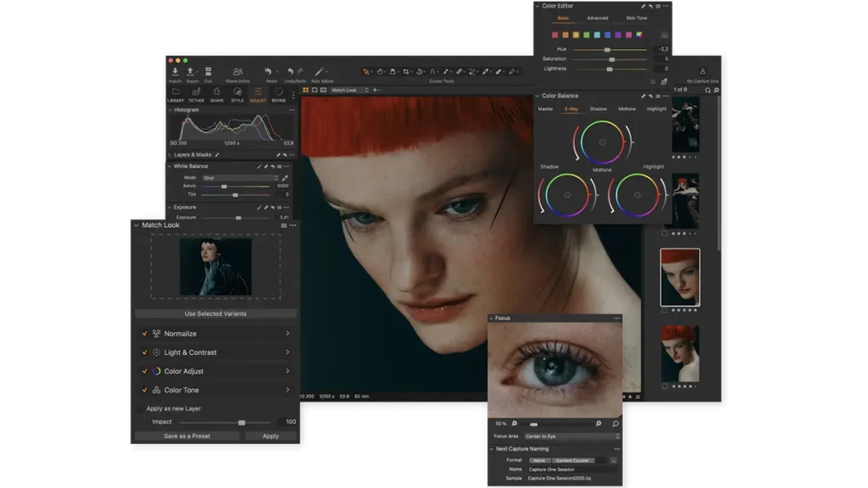Open the Skin Tone tab in Color Editor

[x=637, y=19]
